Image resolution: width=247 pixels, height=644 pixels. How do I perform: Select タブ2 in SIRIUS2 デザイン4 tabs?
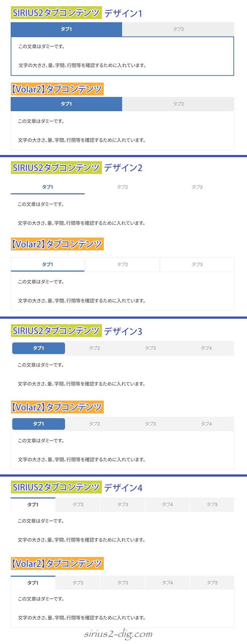pyautogui.click(x=78, y=504)
